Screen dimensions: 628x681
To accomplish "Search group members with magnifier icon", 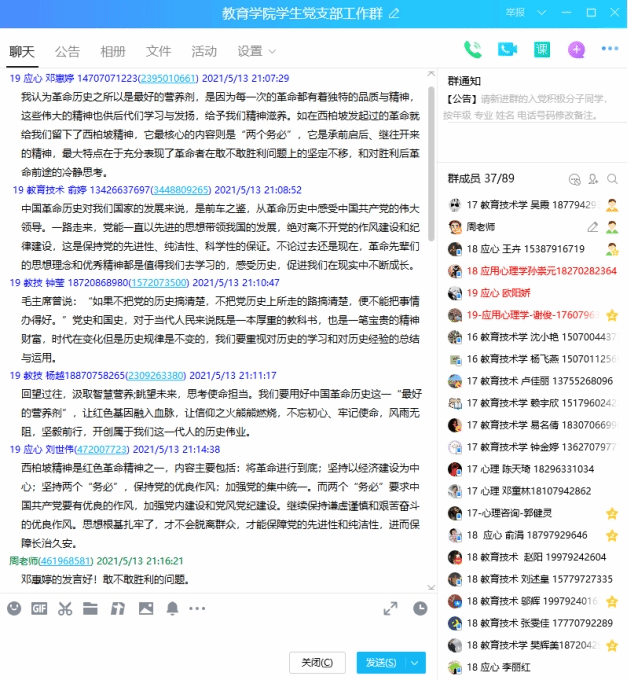I will coord(611,179).
